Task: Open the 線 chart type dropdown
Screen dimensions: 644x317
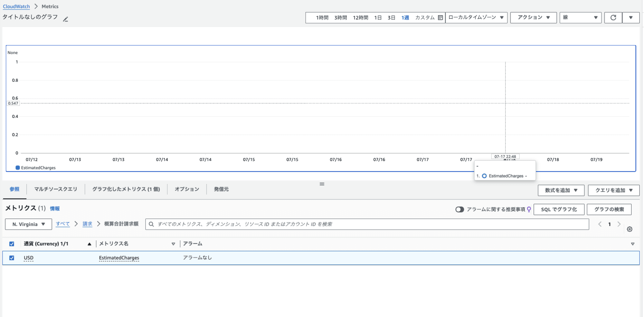Action: tap(581, 17)
